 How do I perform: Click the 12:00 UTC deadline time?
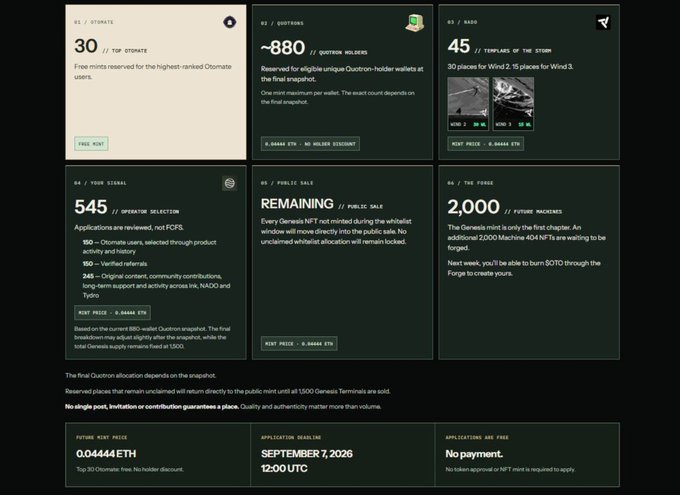click(x=284, y=469)
